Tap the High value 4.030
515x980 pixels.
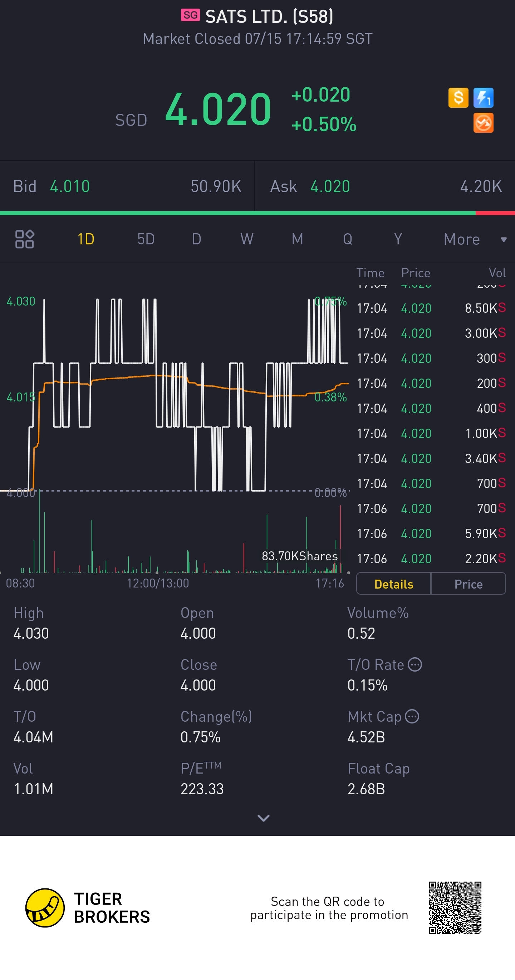(31, 633)
